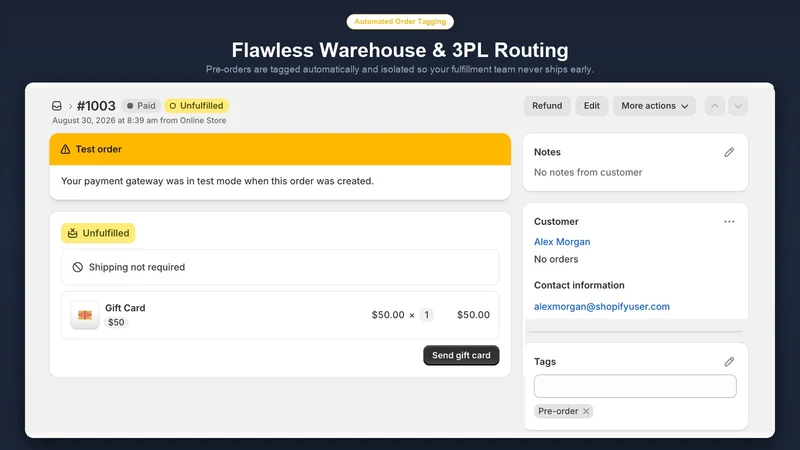Click the Flawless Warehouse & 3PL Routing headline

click(x=400, y=50)
